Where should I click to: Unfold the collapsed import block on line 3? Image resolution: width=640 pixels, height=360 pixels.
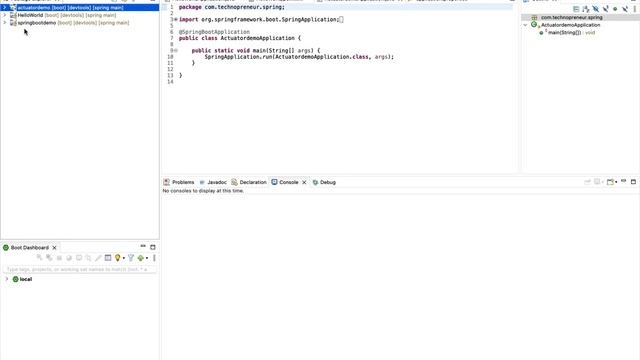point(176,19)
